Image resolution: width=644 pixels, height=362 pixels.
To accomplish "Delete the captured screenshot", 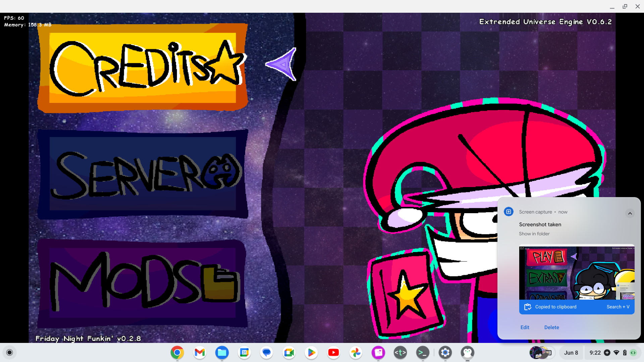I will point(551,327).
